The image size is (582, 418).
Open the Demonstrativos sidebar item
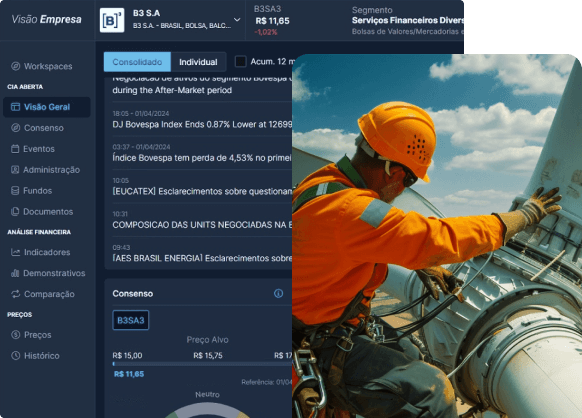coord(46,273)
